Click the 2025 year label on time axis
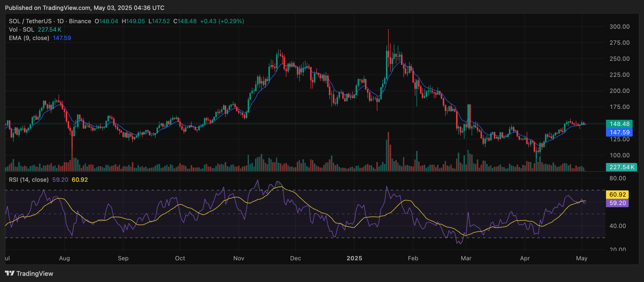Image resolution: width=644 pixels, height=282 pixels. coord(354,258)
